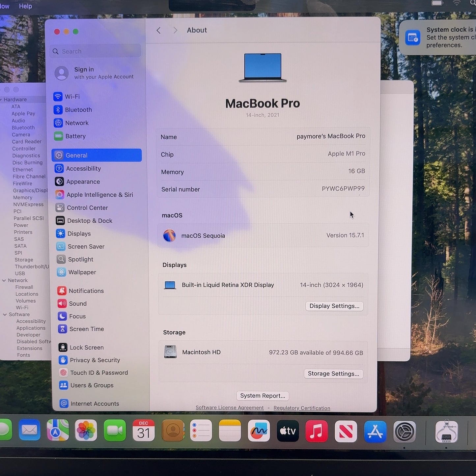Image resolution: width=476 pixels, height=476 pixels.
Task: Open Freeform app in the Dock
Action: (259, 431)
